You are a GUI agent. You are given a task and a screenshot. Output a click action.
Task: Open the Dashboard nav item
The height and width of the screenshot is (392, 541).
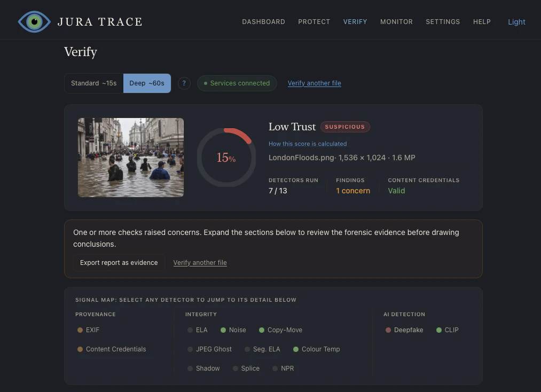(264, 22)
